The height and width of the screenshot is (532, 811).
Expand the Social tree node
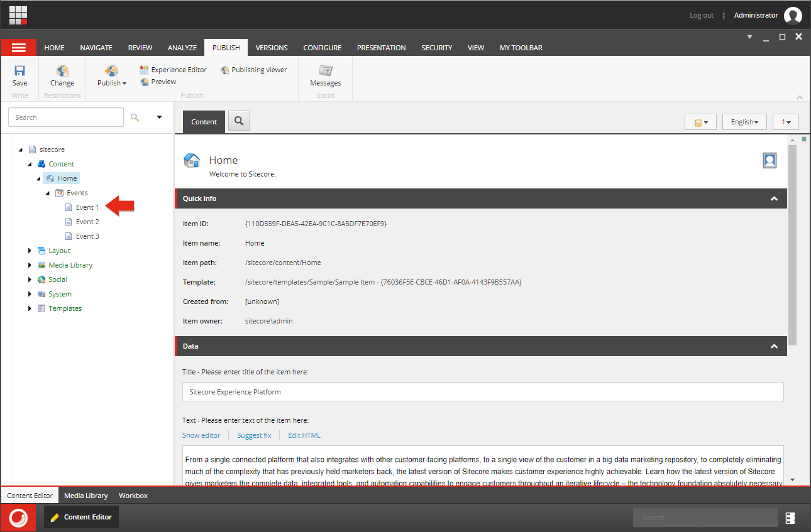pos(30,280)
